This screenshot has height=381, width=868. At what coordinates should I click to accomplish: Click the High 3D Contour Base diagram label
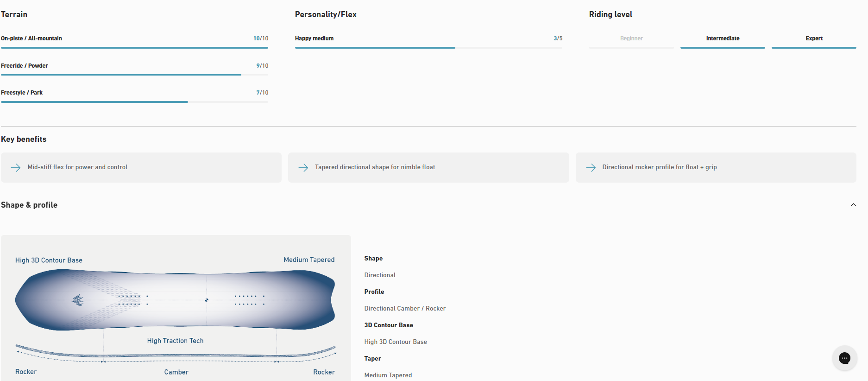click(x=49, y=260)
